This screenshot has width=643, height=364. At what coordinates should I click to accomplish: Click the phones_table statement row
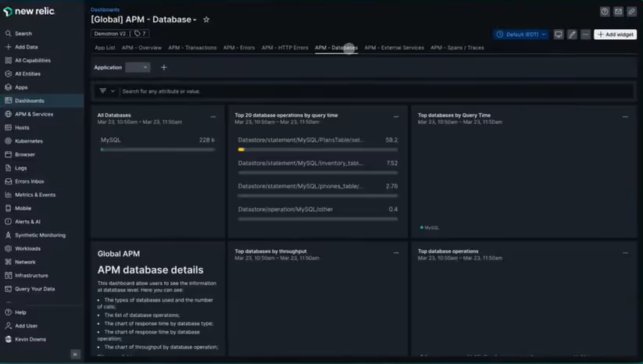click(x=318, y=190)
